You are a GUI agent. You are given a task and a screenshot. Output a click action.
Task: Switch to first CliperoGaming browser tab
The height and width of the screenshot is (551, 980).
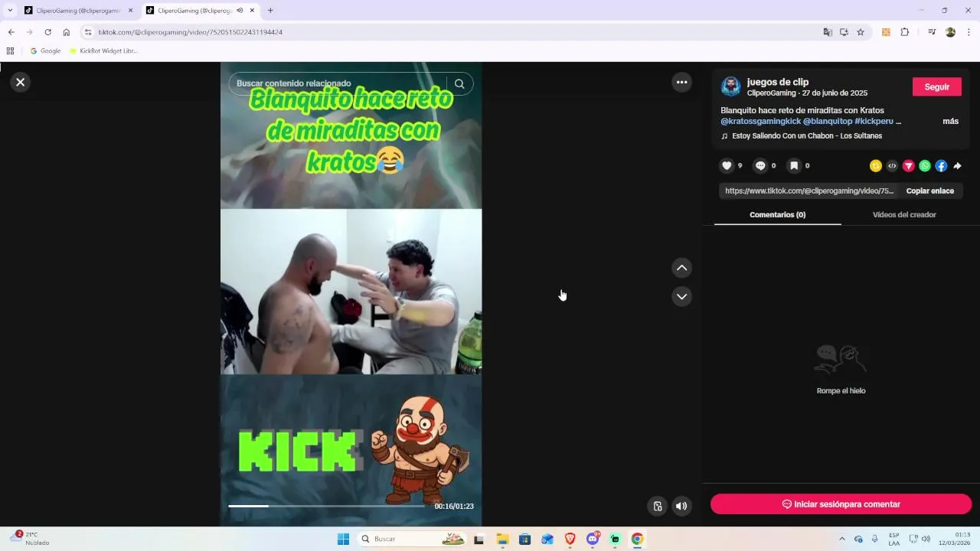[77, 11]
